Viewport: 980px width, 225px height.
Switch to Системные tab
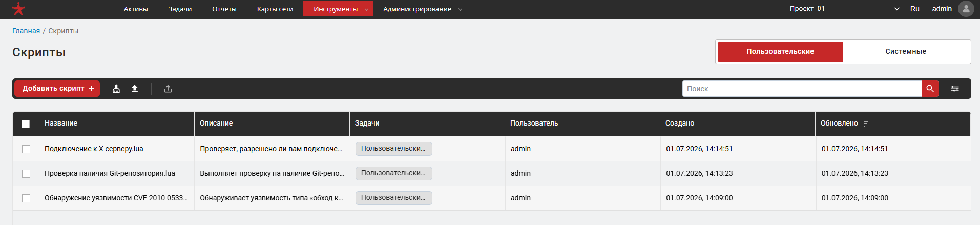click(906, 52)
